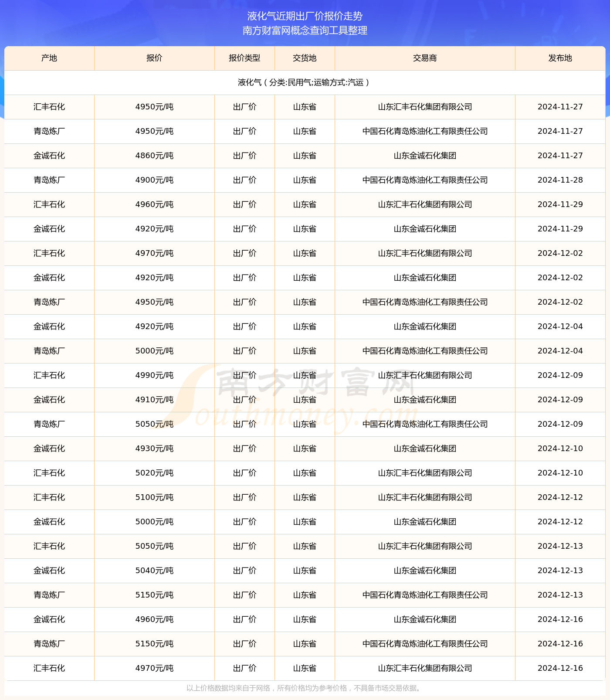Viewport: 610px width, 700px height.
Task: Click 山东省 in the 4990元/吨 row
Action: (x=305, y=375)
